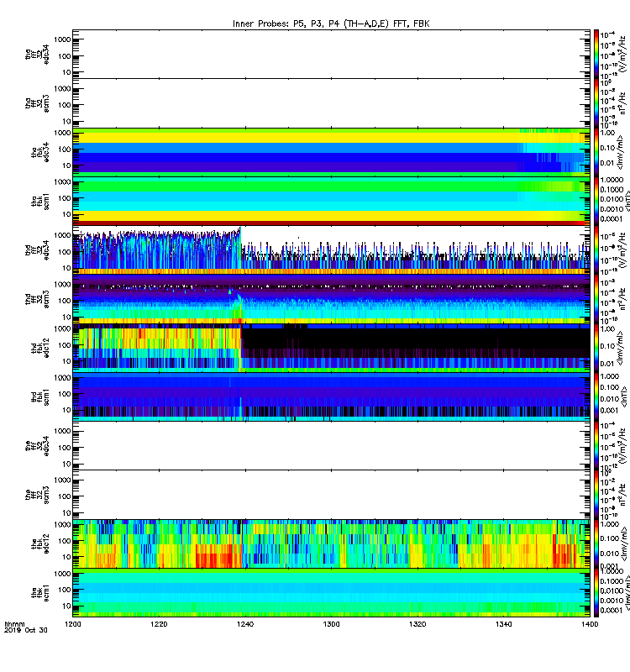Click the 'the fbk edc12' y-axis label
This screenshot has width=630, height=672.
(x=40, y=543)
